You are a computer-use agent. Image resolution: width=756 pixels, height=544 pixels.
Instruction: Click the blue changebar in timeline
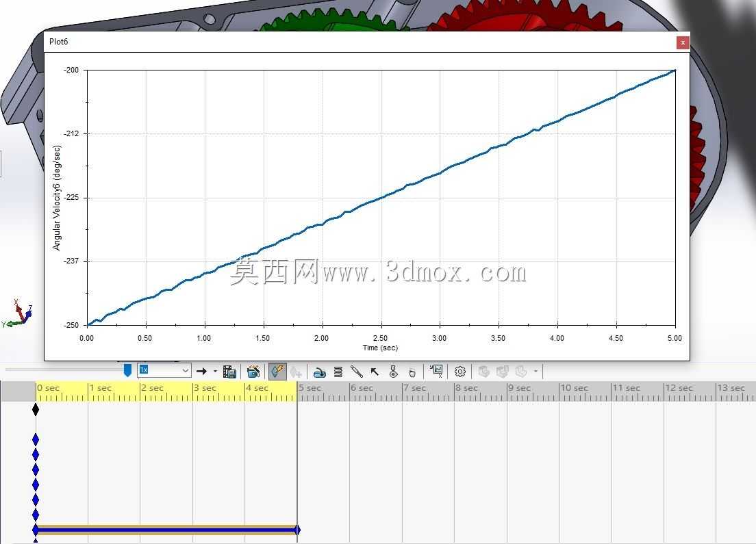point(166,530)
